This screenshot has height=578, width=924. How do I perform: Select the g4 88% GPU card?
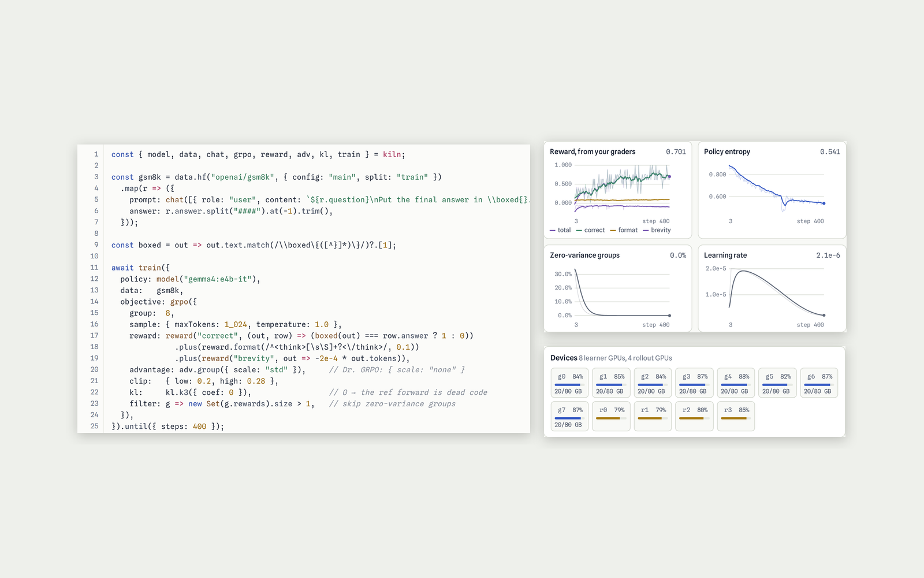pos(736,383)
